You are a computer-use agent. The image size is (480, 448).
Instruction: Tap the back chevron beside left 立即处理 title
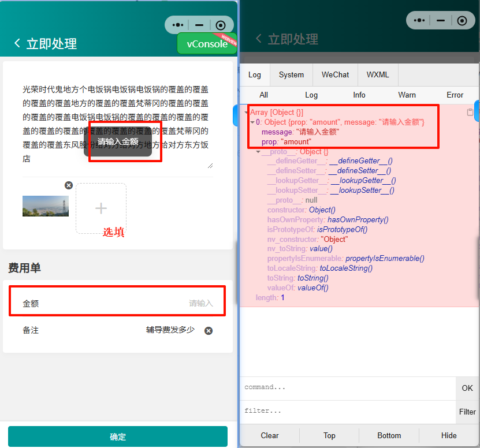pos(17,44)
